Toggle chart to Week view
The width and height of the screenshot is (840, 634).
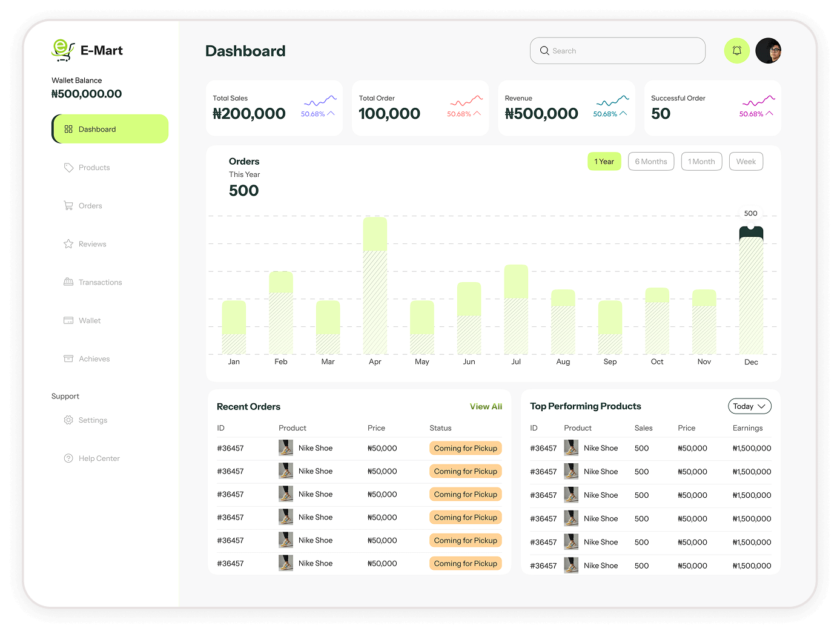point(746,162)
